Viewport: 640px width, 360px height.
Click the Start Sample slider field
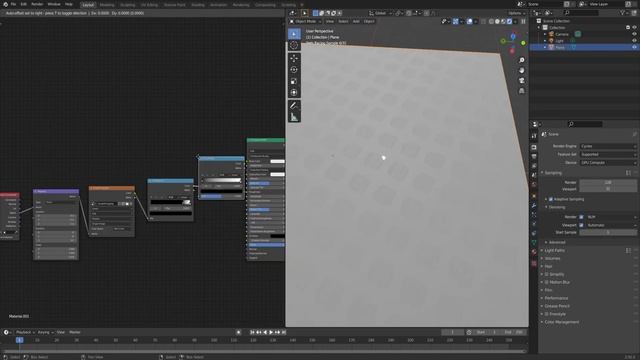608,232
